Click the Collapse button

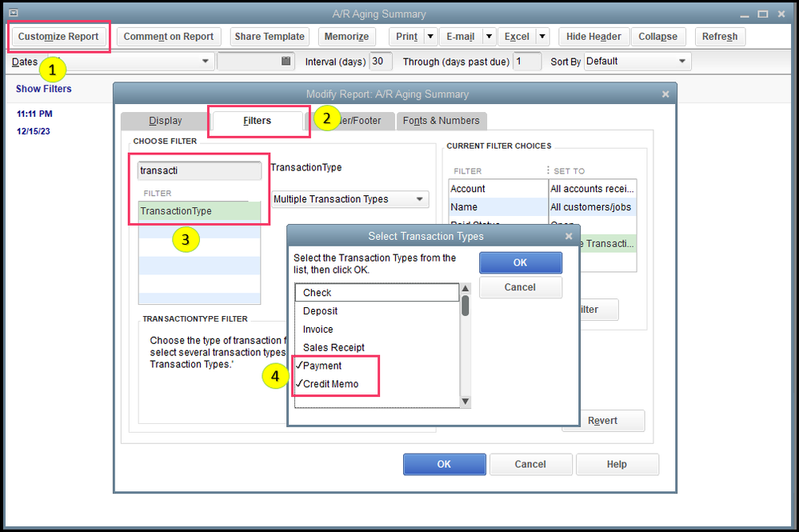coord(658,37)
